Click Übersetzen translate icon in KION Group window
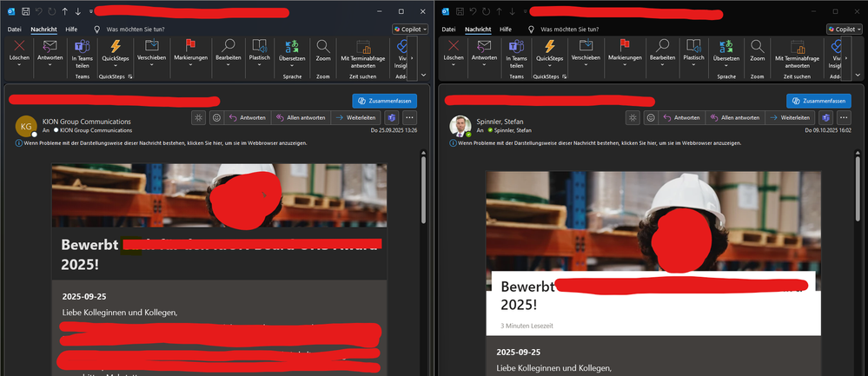This screenshot has width=868, height=376. [x=292, y=46]
